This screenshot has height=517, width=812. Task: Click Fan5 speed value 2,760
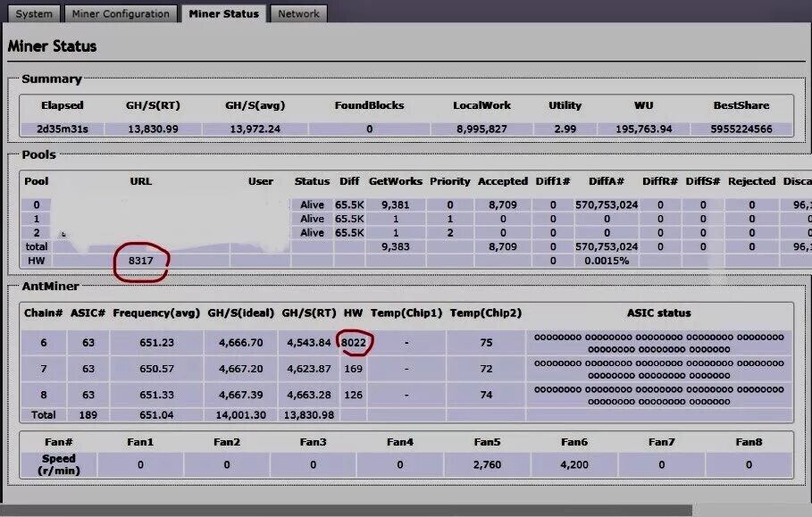(x=487, y=464)
